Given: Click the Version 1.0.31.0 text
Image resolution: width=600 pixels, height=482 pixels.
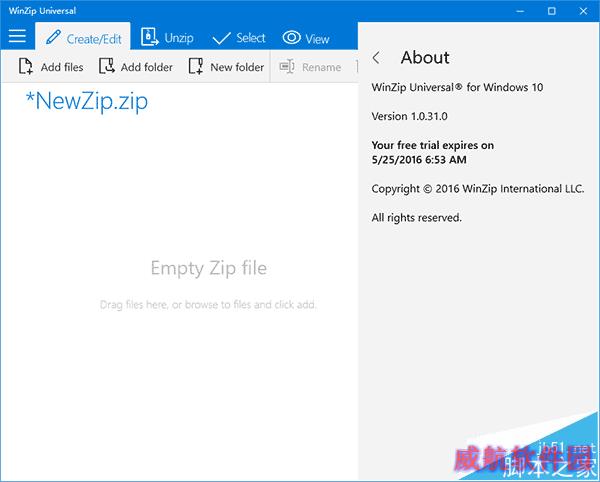Looking at the screenshot, I should click(x=409, y=116).
